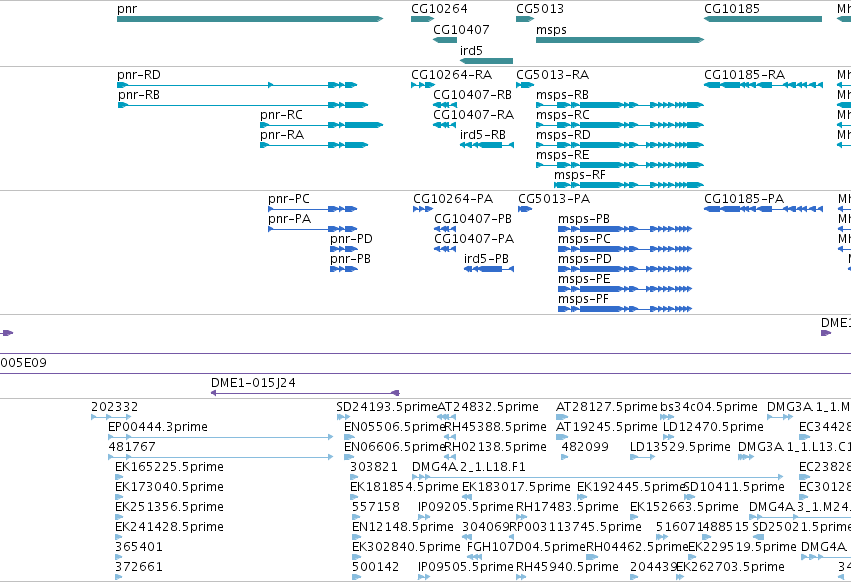Click the DME1-015J24 BAC label
The height and width of the screenshot is (582, 851).
point(253,383)
